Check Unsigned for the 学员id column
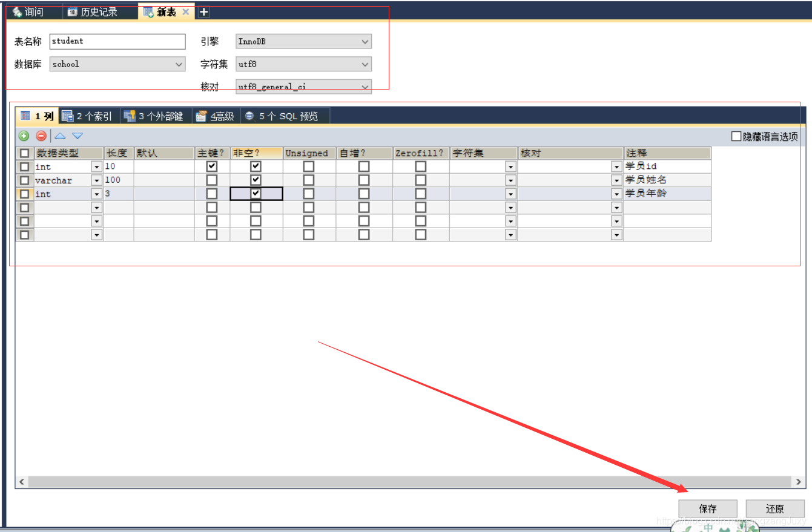The height and width of the screenshot is (532, 812). click(309, 166)
